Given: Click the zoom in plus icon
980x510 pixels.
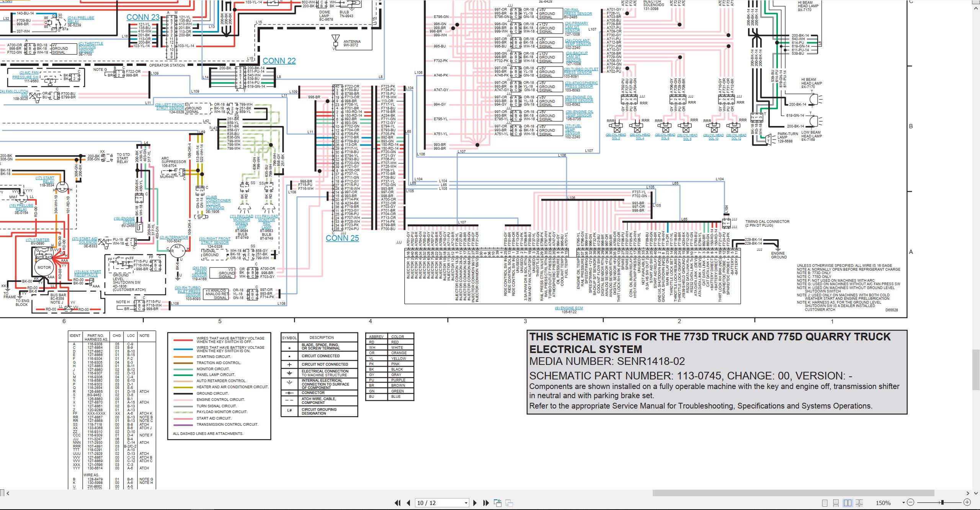Looking at the screenshot, I should tap(967, 502).
